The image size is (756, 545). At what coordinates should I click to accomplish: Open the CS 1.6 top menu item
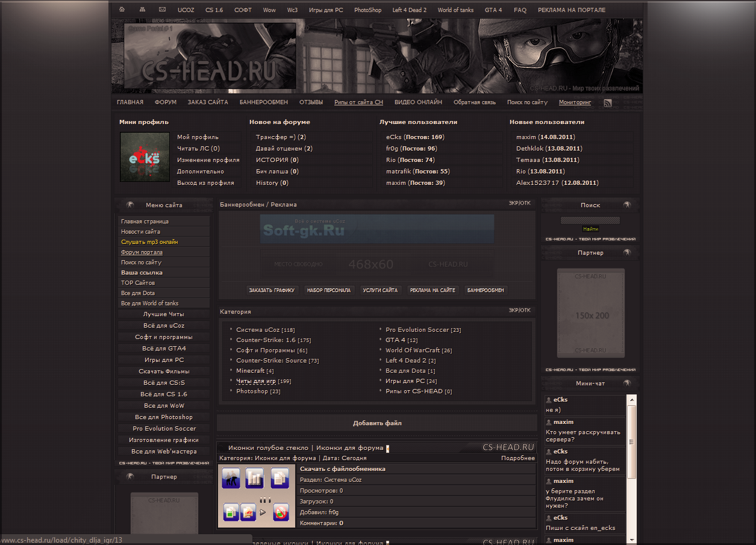tap(214, 10)
